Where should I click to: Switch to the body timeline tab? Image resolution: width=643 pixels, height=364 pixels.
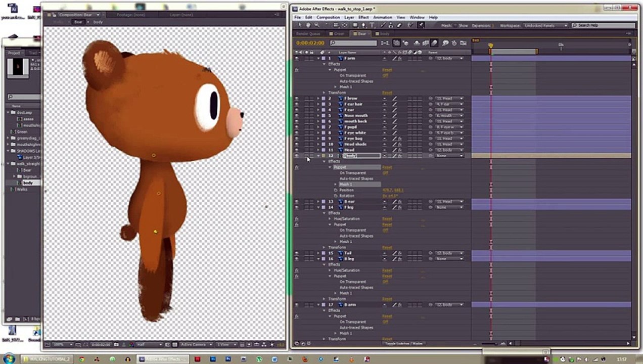[x=384, y=34]
